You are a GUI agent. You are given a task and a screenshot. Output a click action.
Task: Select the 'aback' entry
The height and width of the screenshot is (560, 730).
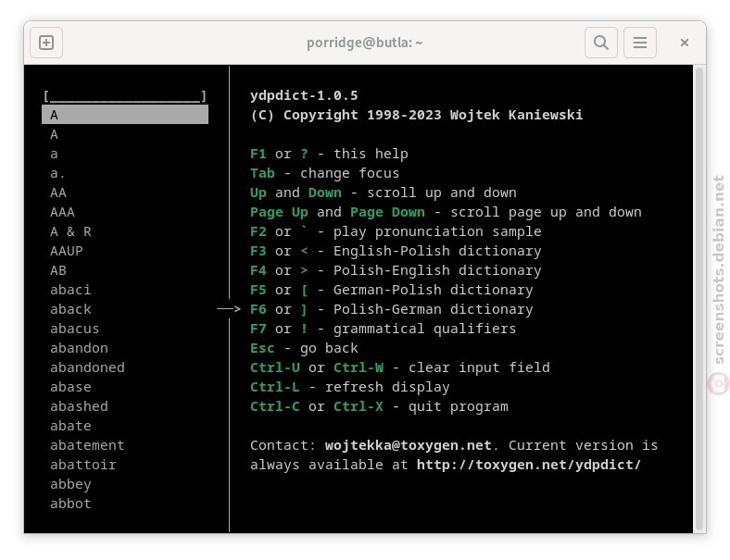point(70,309)
